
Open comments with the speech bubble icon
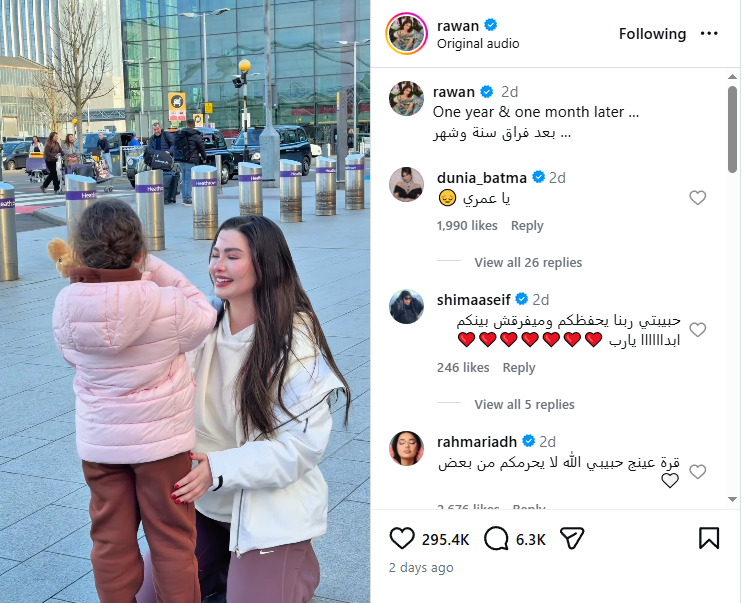(x=496, y=539)
